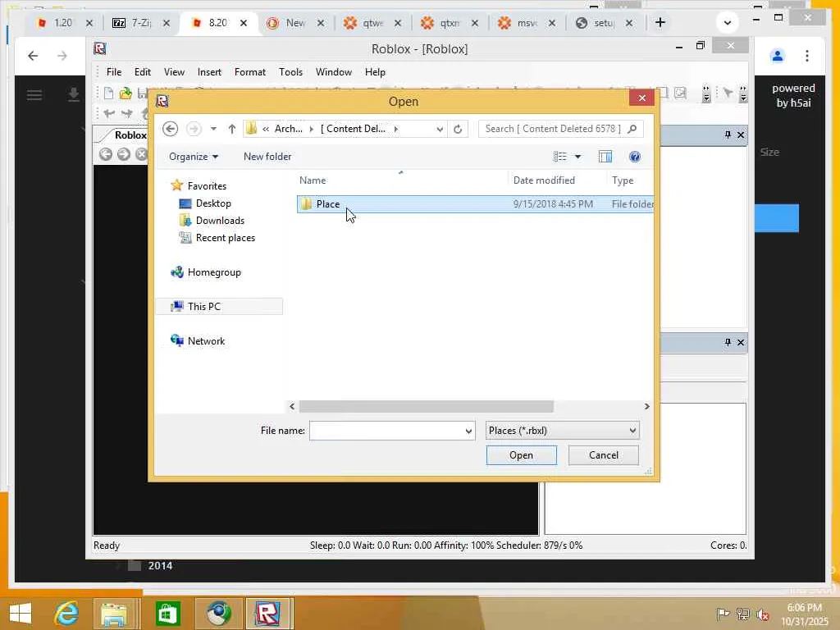Open the Organize menu
This screenshot has width=840, height=630.
[194, 157]
